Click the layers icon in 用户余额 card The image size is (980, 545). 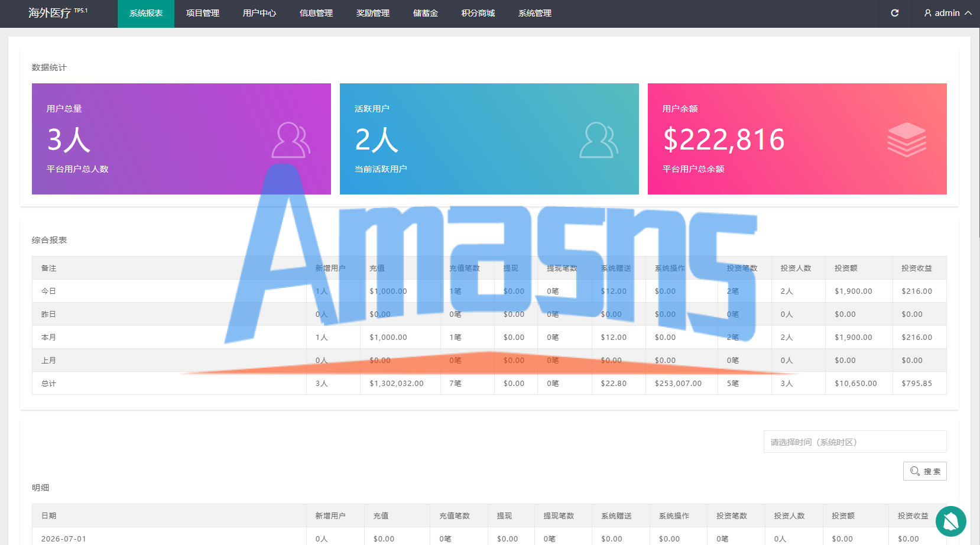pos(907,140)
